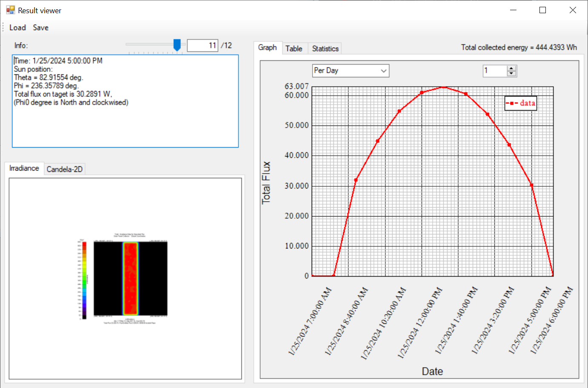Select the Irradiance tab
Image resolution: width=588 pixels, height=388 pixels.
pos(23,168)
